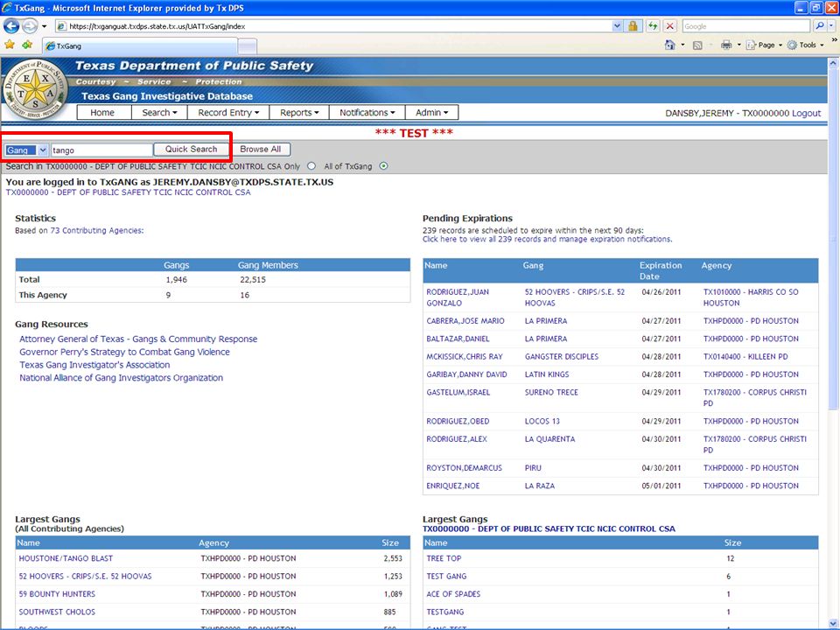Click GANGSTER DISCIPLES gang link

562,356
